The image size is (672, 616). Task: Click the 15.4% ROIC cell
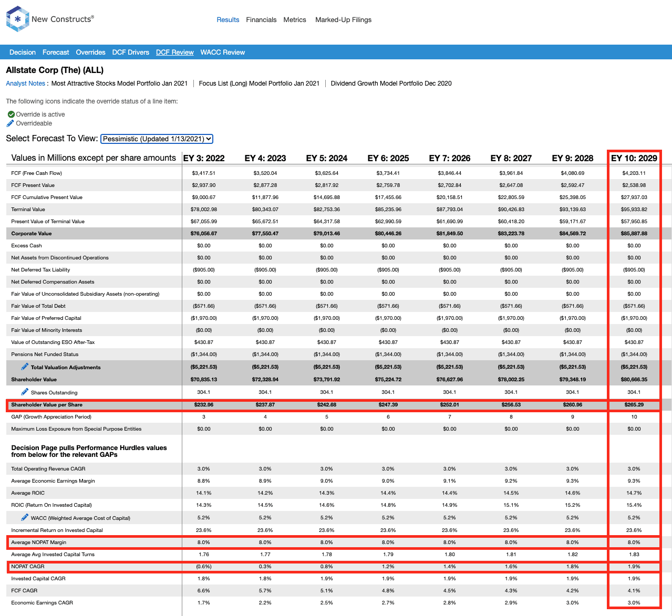(634, 505)
